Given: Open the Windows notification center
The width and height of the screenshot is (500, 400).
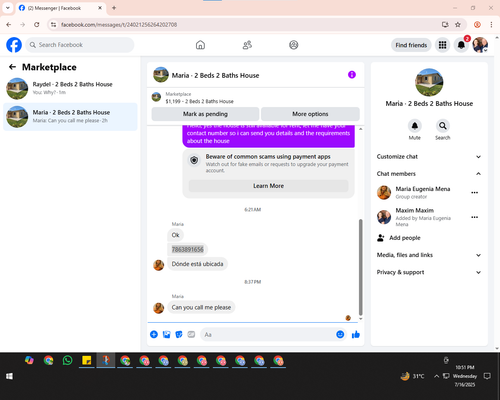Looking at the screenshot, I should [x=487, y=376].
